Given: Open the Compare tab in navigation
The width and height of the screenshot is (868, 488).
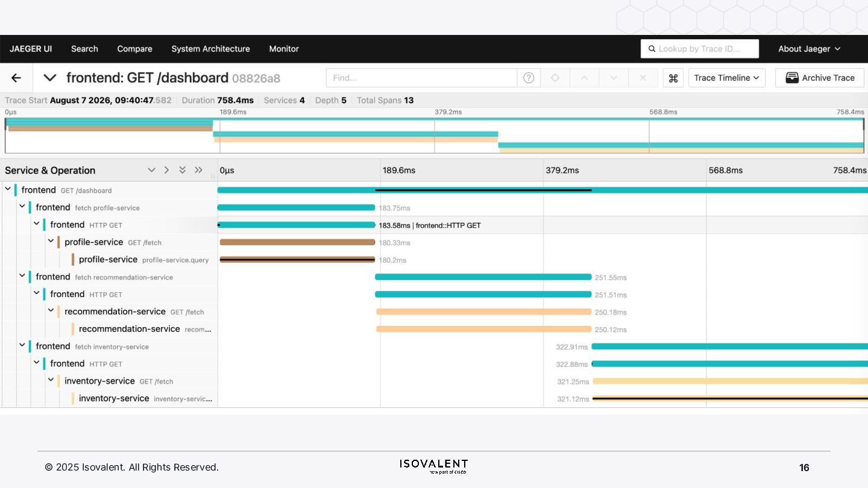Looking at the screenshot, I should pos(134,49).
